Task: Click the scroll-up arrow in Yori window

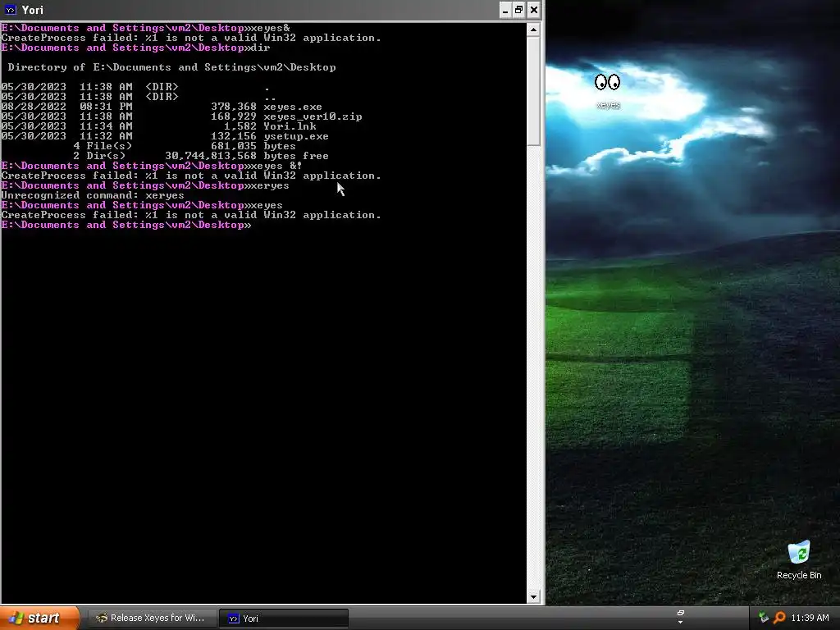Action: [x=533, y=30]
